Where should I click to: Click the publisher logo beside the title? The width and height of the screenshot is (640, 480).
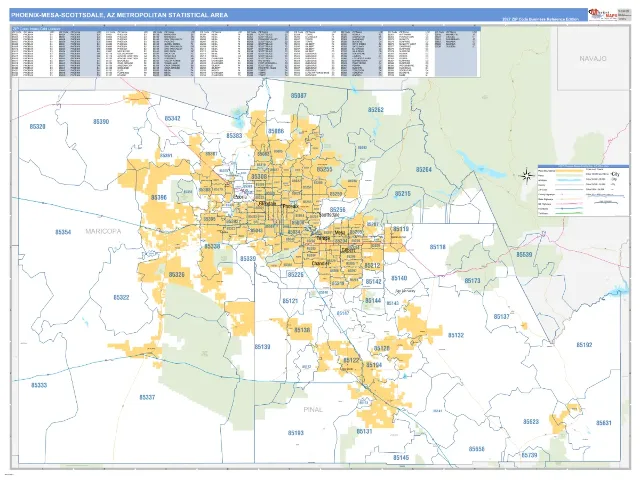point(602,15)
